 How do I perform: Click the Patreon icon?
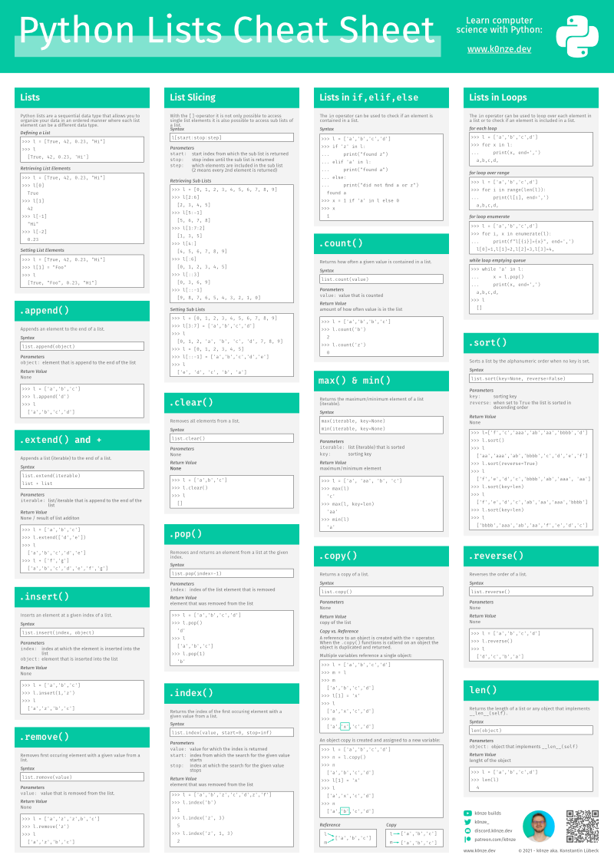click(467, 838)
